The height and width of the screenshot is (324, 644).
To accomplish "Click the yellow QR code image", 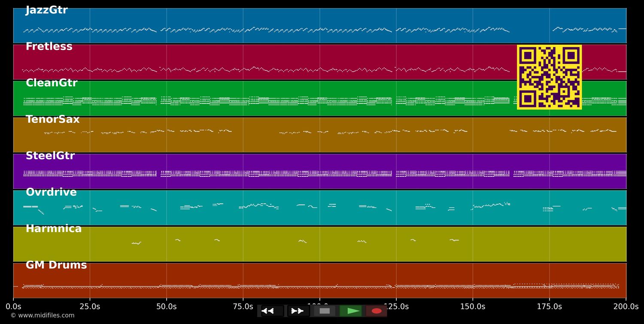I will pos(549,77).
